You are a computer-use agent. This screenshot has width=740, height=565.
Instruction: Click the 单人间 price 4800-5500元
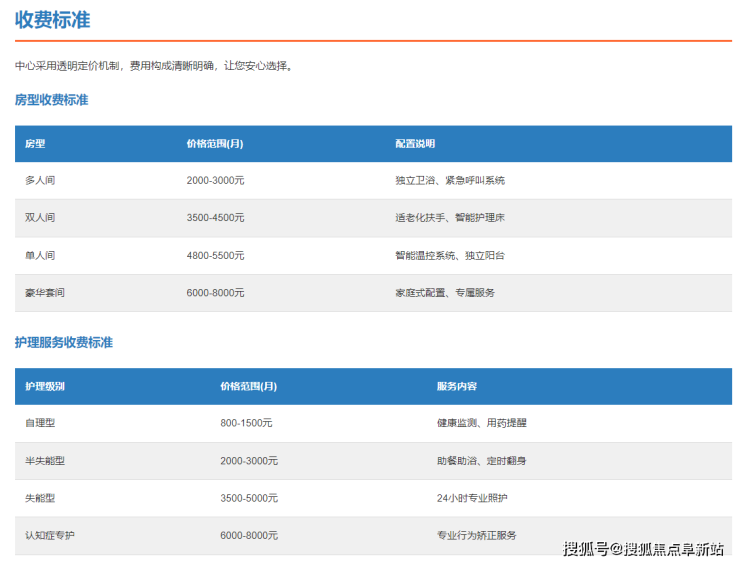[215, 256]
